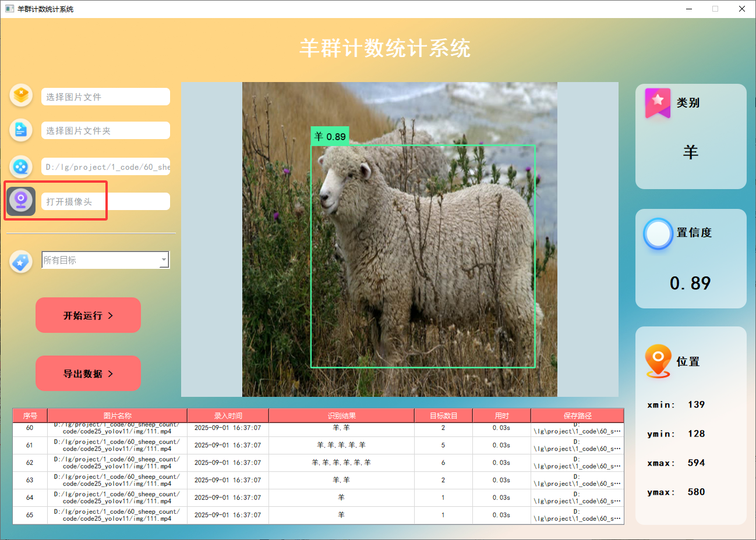
Task: Click the 位置 location pin icon
Action: point(658,361)
